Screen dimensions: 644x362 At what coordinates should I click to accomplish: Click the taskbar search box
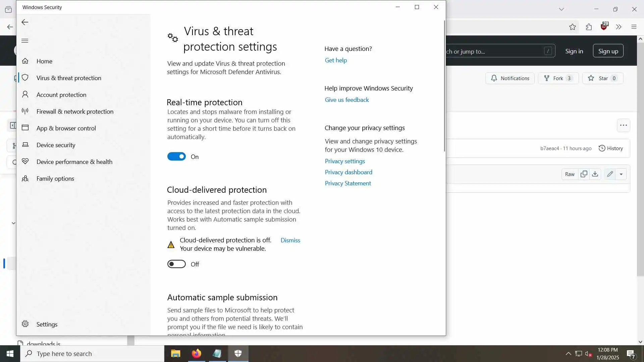(92, 354)
